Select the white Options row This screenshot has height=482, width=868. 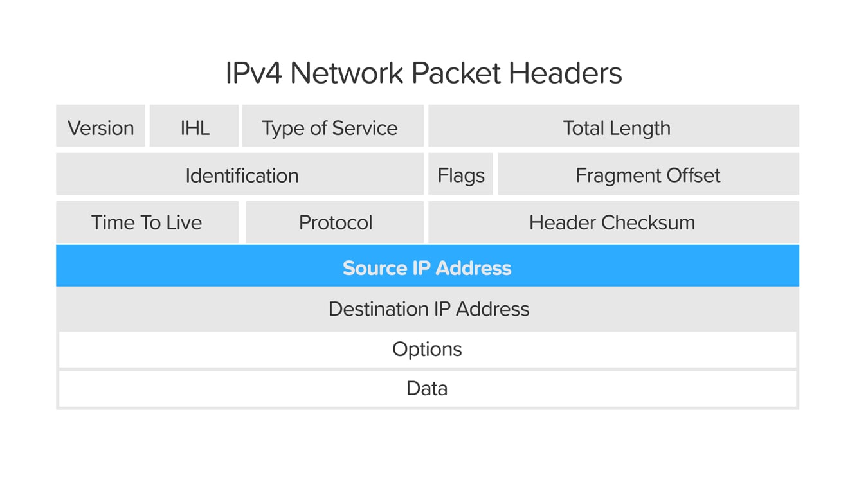pos(427,349)
